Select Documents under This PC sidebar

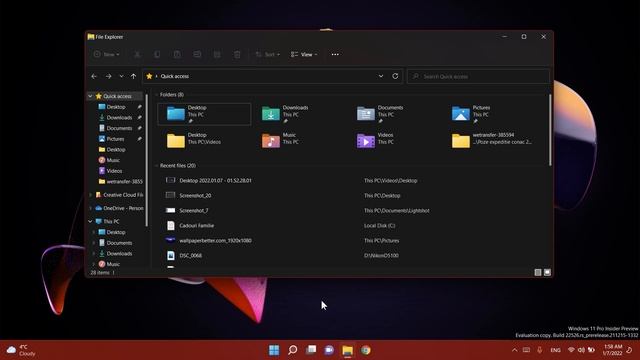click(119, 243)
